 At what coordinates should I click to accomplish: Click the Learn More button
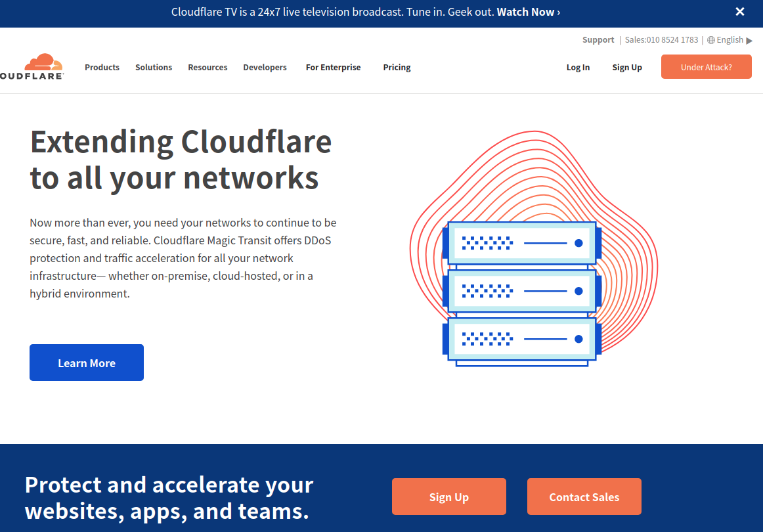pyautogui.click(x=87, y=363)
